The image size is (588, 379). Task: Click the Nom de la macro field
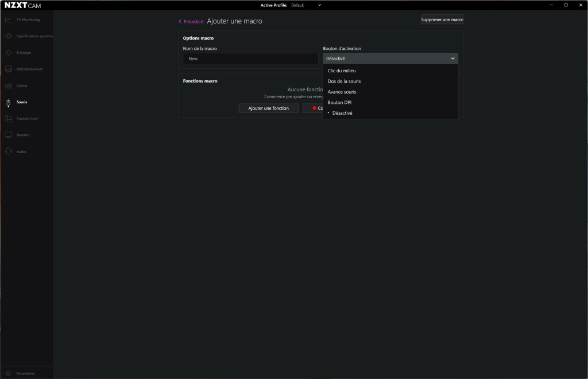(x=250, y=58)
